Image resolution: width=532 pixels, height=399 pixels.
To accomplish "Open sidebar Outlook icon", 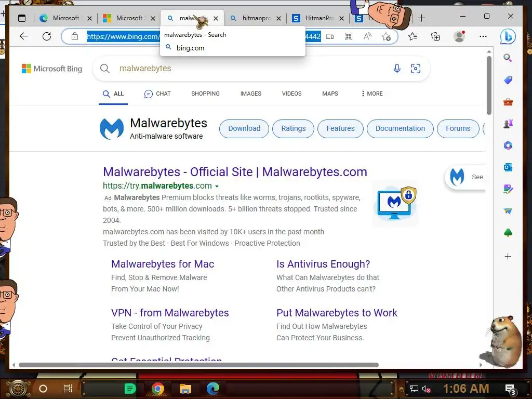I will [x=508, y=167].
